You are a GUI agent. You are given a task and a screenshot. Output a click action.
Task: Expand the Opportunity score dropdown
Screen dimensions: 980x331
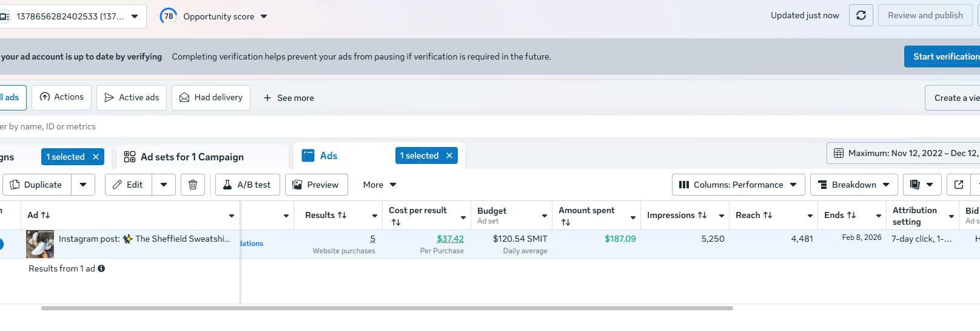pos(264,16)
